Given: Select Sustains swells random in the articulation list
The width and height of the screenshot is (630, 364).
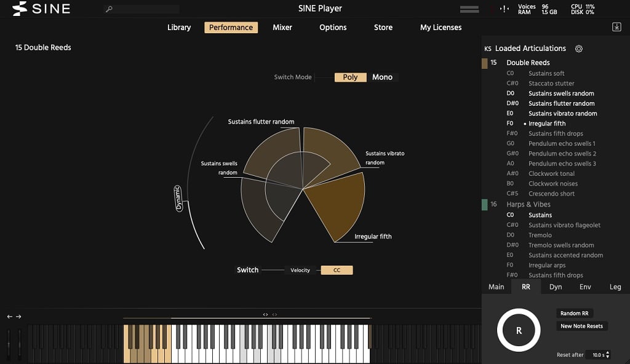Looking at the screenshot, I should click(x=561, y=93).
